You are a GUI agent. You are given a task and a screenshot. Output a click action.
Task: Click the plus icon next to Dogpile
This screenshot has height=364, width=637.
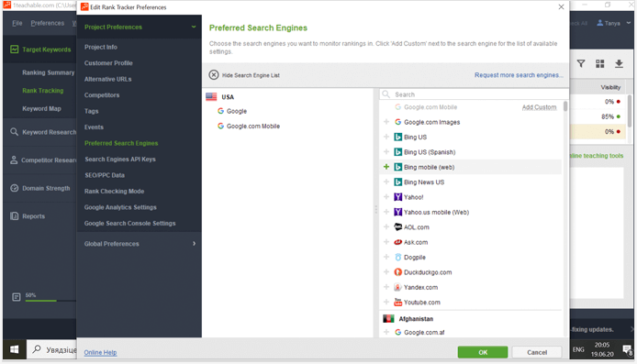pos(386,257)
